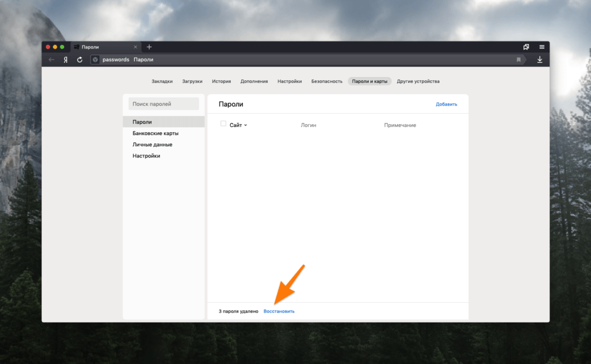Viewport: 591px width, 364px height.
Task: Bookmark page using address bar bookmark icon
Action: coord(519,59)
